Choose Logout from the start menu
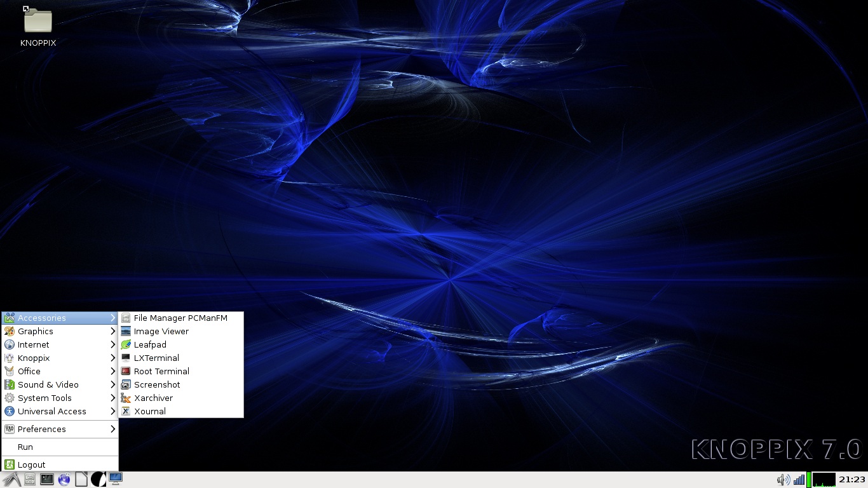Image resolution: width=868 pixels, height=488 pixels. pyautogui.click(x=60, y=464)
